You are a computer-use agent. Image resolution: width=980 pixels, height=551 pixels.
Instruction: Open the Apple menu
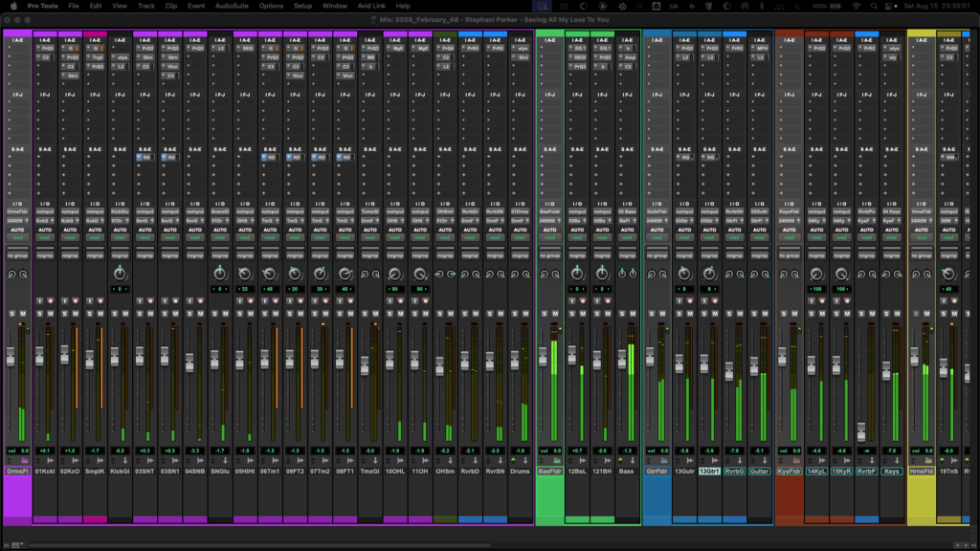click(x=13, y=6)
